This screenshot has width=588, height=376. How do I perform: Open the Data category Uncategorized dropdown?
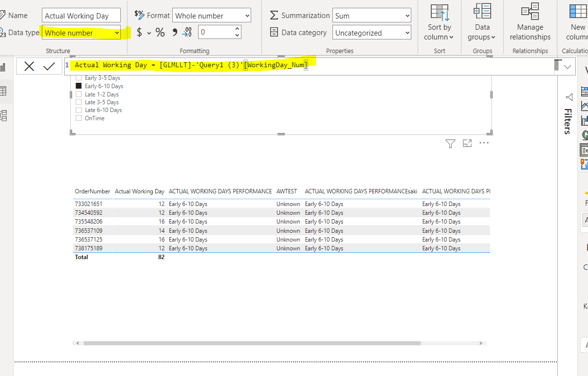point(372,33)
